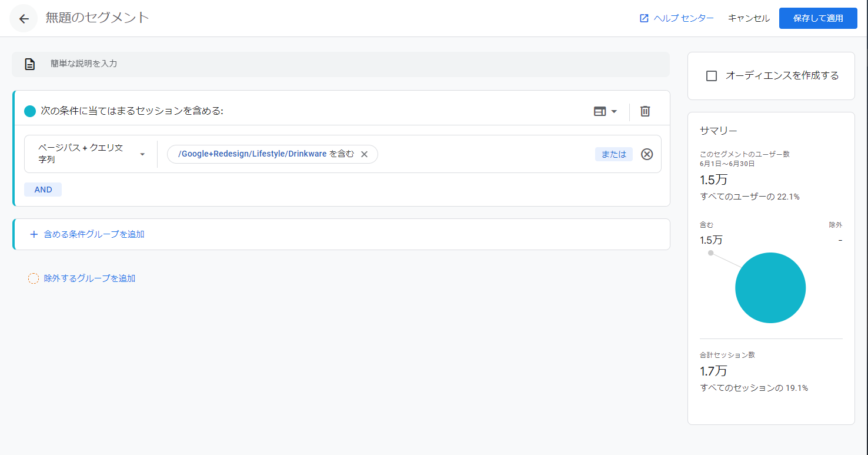The width and height of the screenshot is (868, 455).
Task: Click the または (OR) button
Action: [x=613, y=154]
